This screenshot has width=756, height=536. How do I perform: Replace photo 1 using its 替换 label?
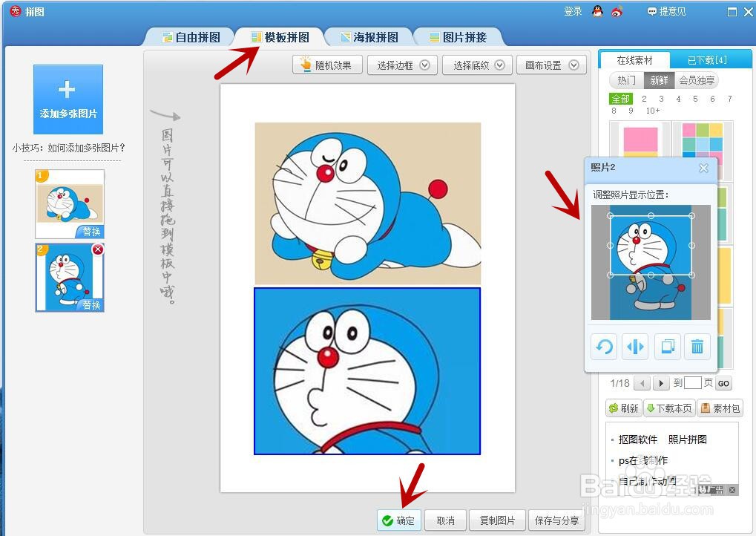[91, 232]
